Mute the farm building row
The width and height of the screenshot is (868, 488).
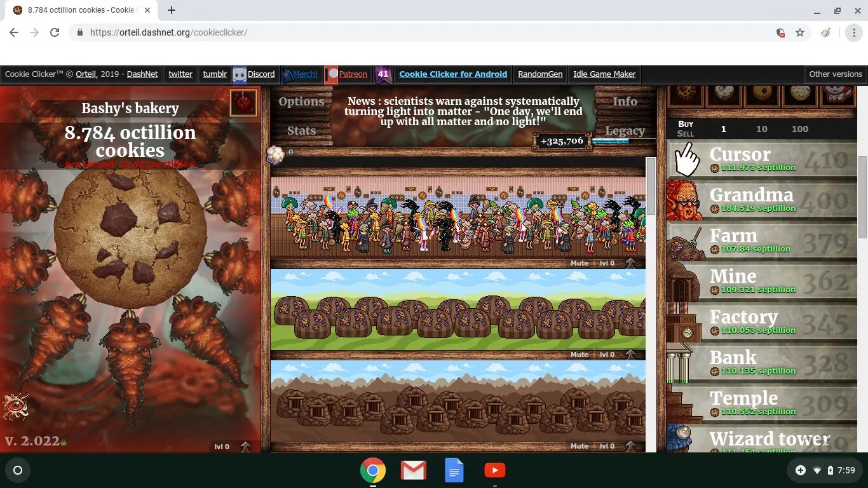[x=579, y=355]
